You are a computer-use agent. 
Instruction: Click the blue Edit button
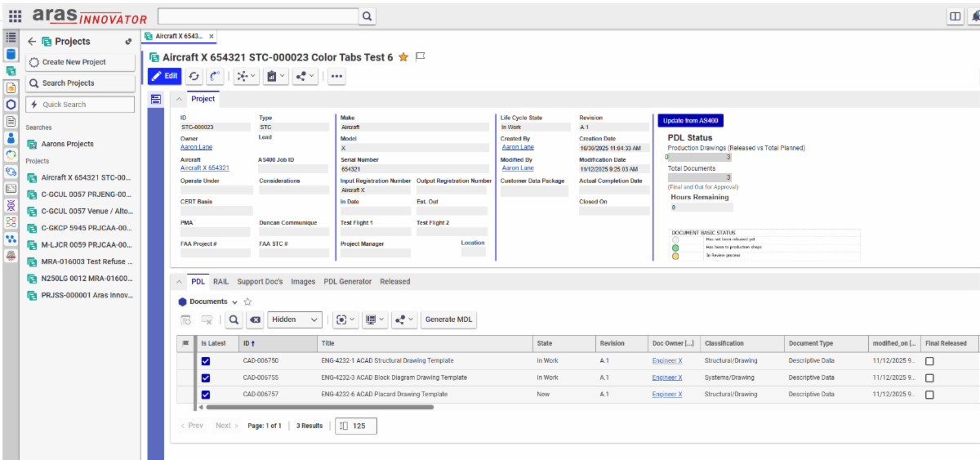point(164,76)
